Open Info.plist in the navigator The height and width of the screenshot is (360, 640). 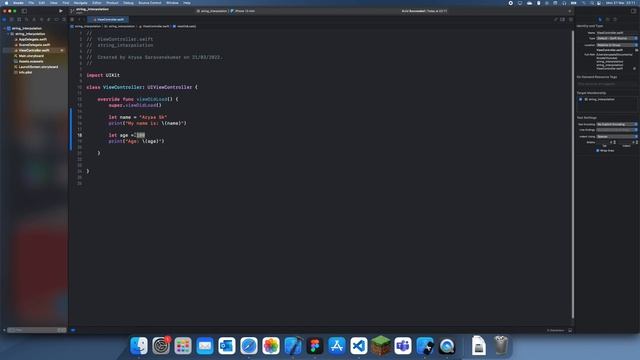click(x=25, y=72)
